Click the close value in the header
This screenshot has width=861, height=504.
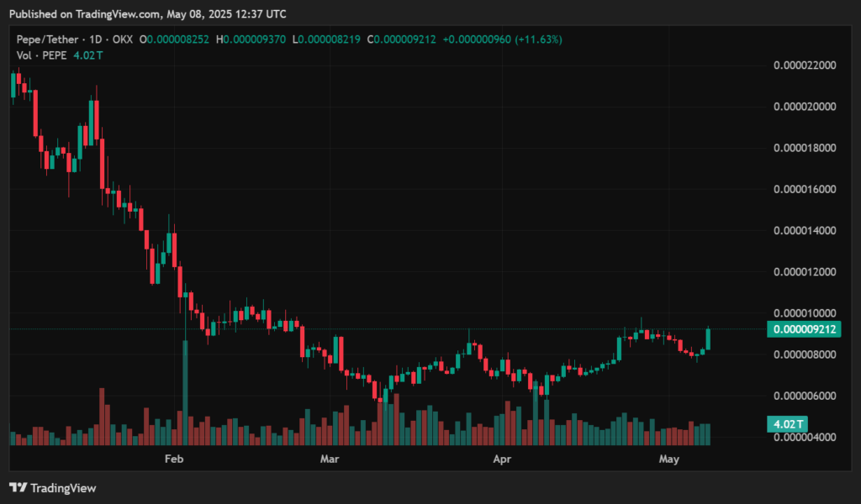click(404, 39)
